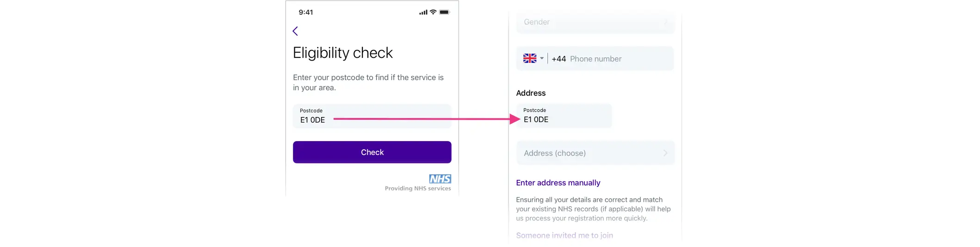Click the battery status icon
The height and width of the screenshot is (247, 980).
pos(444,12)
